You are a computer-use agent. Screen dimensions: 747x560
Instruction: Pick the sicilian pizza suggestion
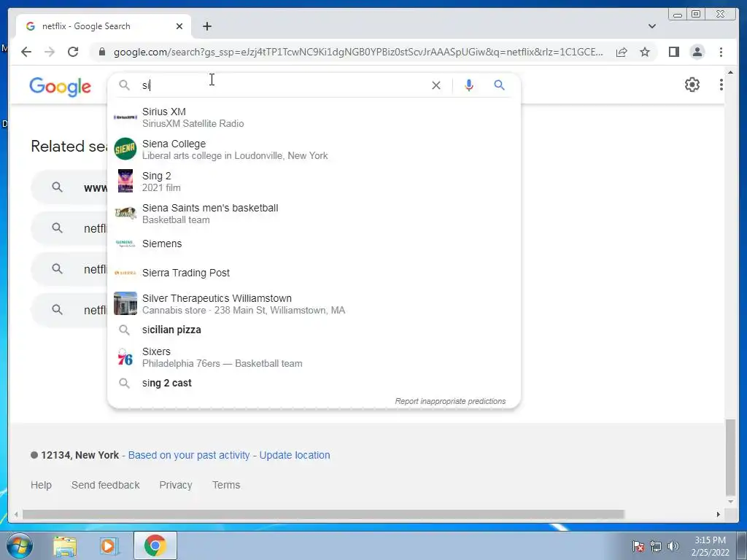314,330
